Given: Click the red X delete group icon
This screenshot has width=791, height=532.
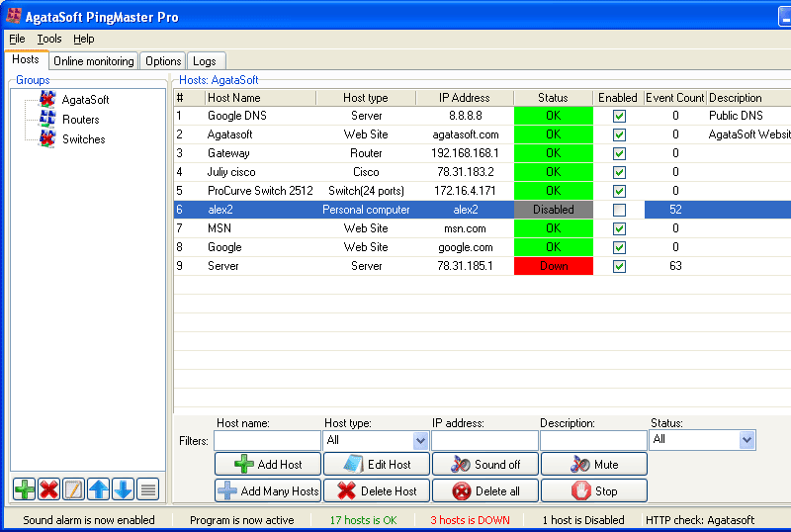Looking at the screenshot, I should (49, 488).
